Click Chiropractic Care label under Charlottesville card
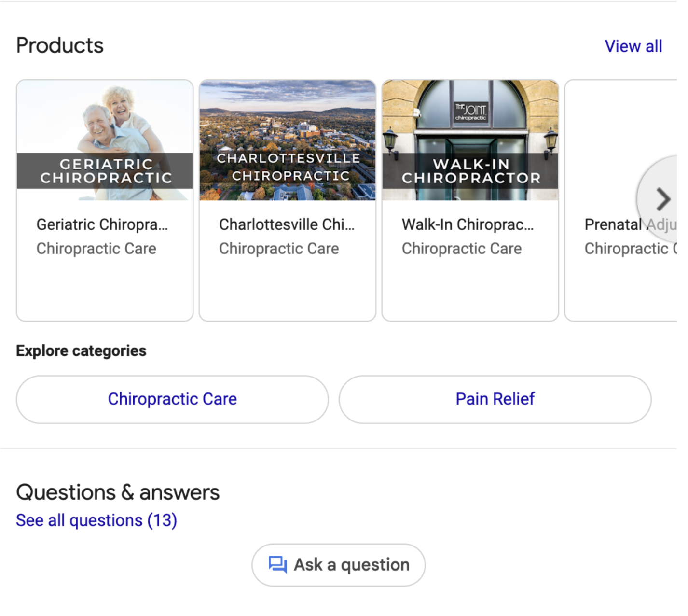Viewport: 688px width, 616px height. click(279, 249)
